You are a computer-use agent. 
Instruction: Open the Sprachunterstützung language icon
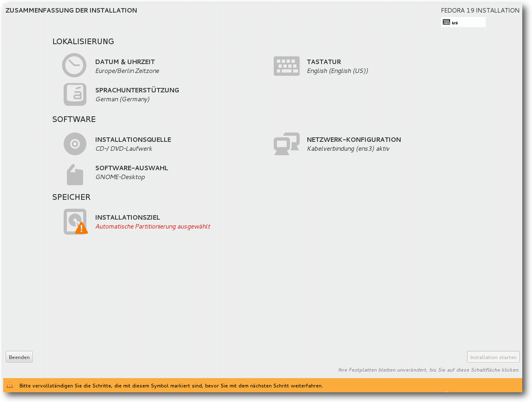pos(75,94)
